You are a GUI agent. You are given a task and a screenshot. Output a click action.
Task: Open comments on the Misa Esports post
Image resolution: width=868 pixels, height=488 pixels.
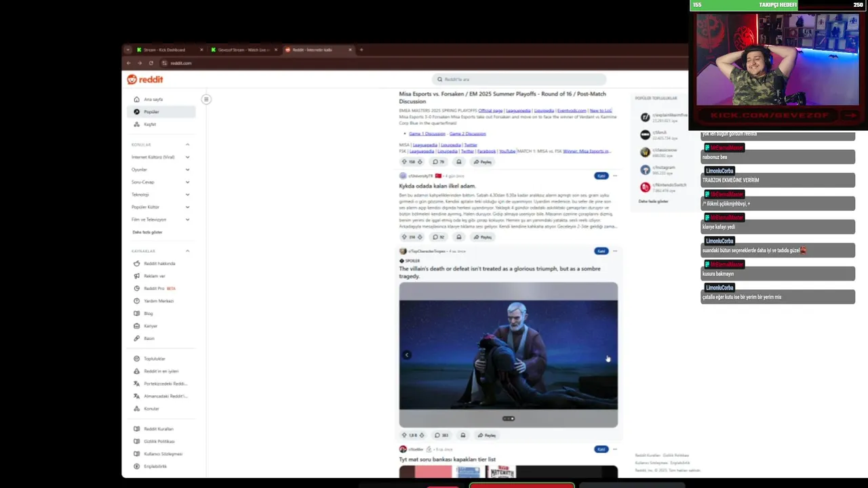point(438,162)
